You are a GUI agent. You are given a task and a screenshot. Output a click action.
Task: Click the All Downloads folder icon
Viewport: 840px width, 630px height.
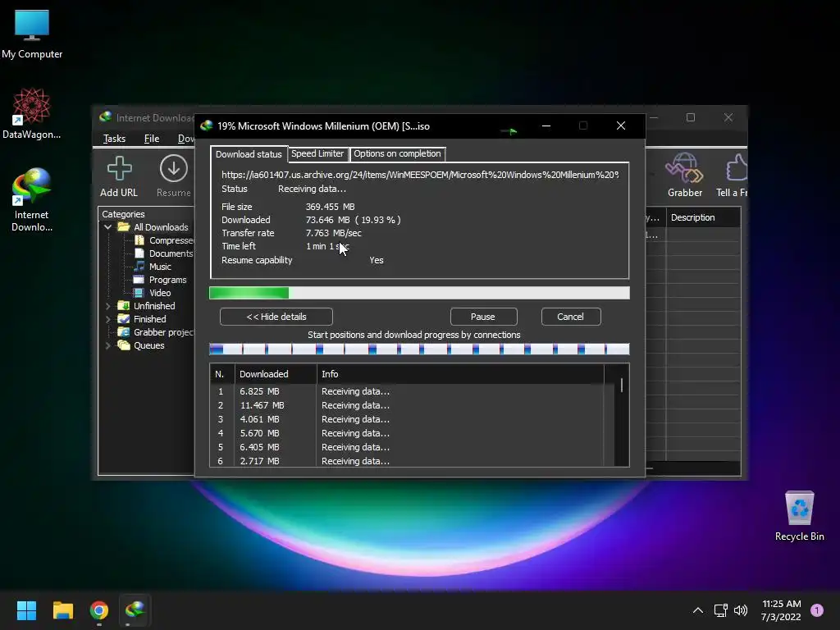(125, 226)
